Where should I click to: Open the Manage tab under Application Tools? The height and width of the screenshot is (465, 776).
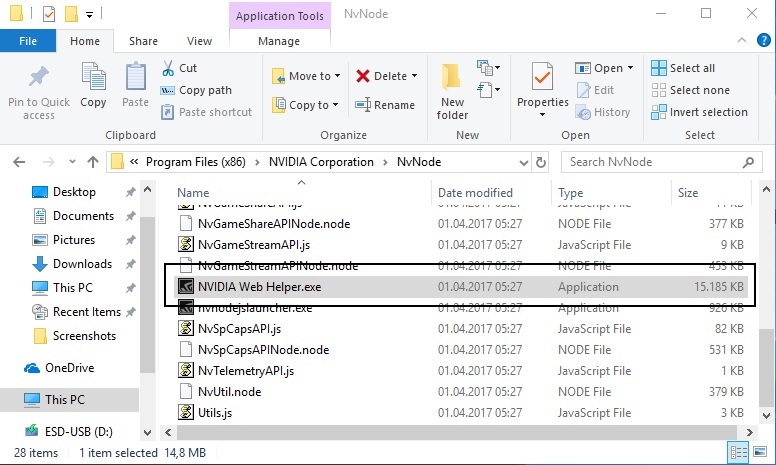[x=279, y=41]
